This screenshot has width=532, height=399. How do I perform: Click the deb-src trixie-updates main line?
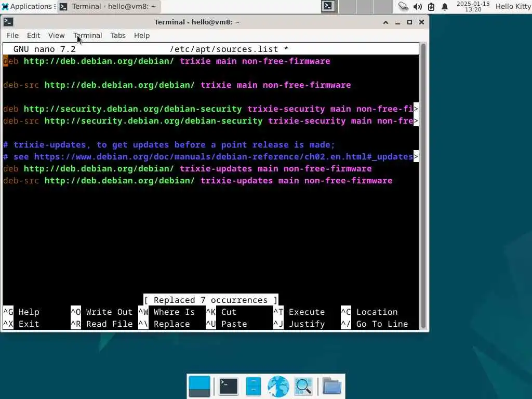pos(198,180)
